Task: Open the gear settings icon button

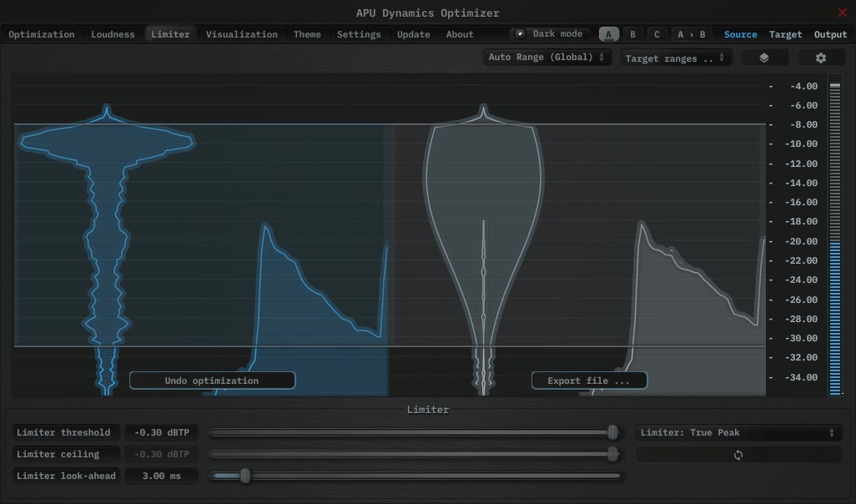Action: click(820, 58)
